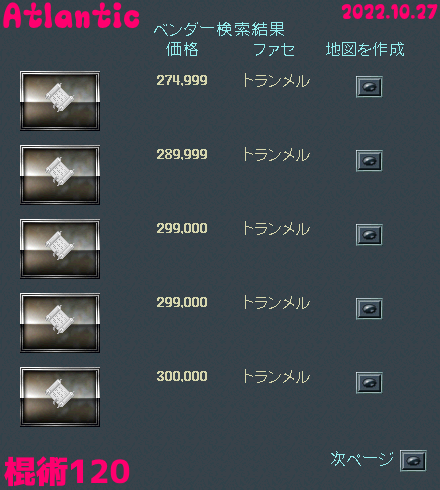Go to next page with 次ページ button
Viewport: 440px width, 490px height.
(413, 461)
